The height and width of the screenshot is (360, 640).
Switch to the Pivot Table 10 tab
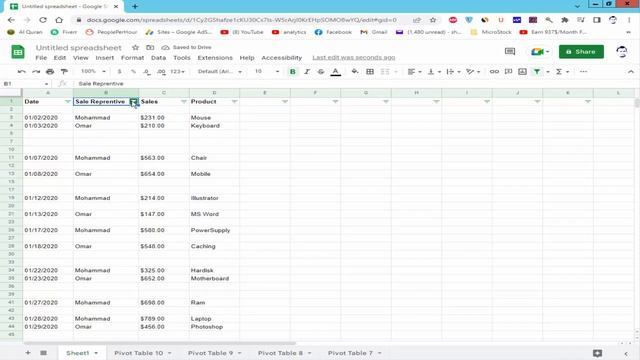(142, 353)
